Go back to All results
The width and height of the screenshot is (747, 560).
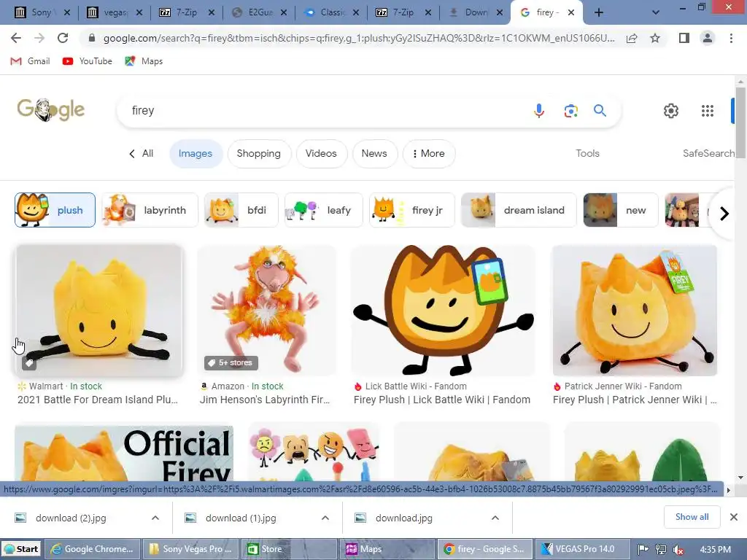142,153
